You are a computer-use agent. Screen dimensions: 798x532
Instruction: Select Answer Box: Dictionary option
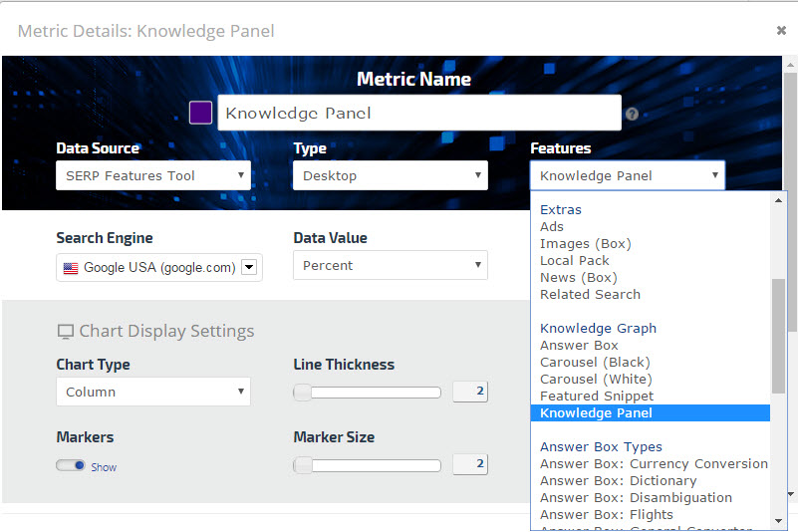(618, 480)
